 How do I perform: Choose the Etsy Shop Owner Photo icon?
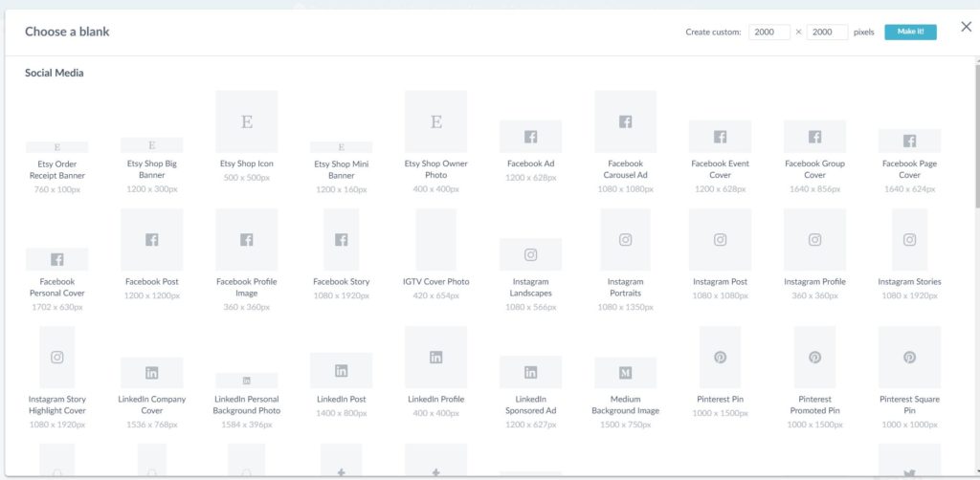[x=435, y=121]
